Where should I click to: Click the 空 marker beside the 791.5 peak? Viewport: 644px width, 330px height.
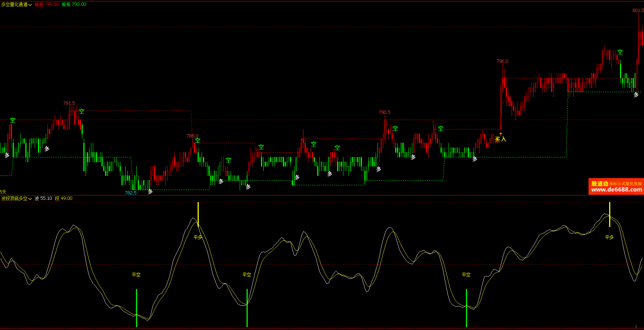82,111
